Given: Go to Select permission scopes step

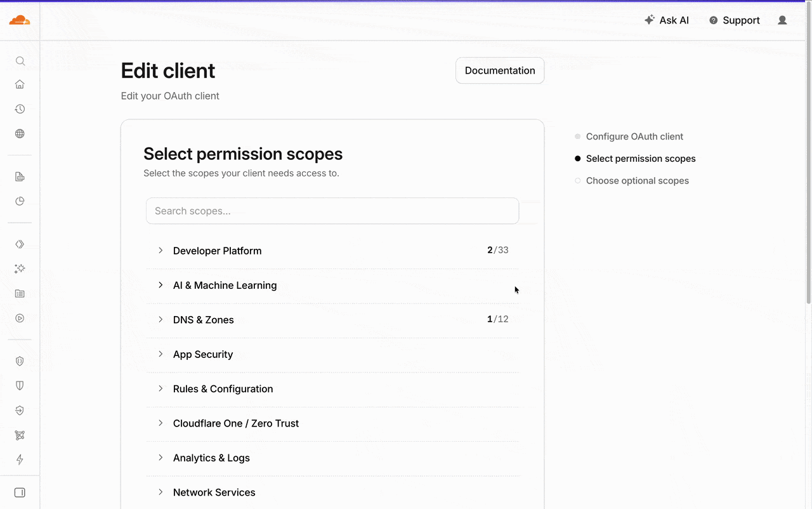Looking at the screenshot, I should click(635, 159).
